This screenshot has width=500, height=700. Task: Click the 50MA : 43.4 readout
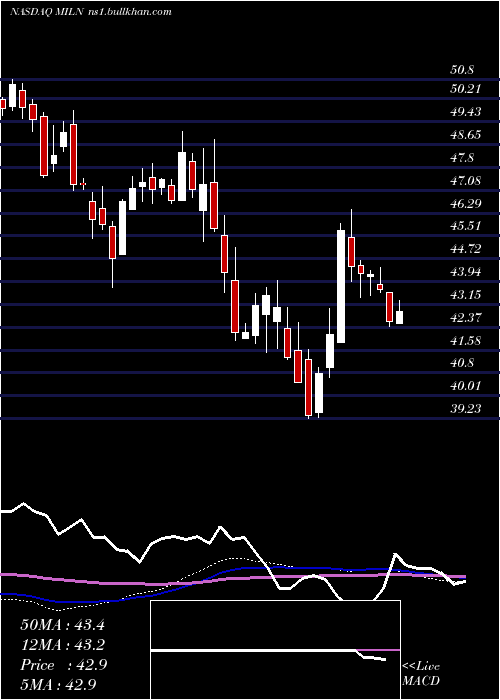pos(62,625)
